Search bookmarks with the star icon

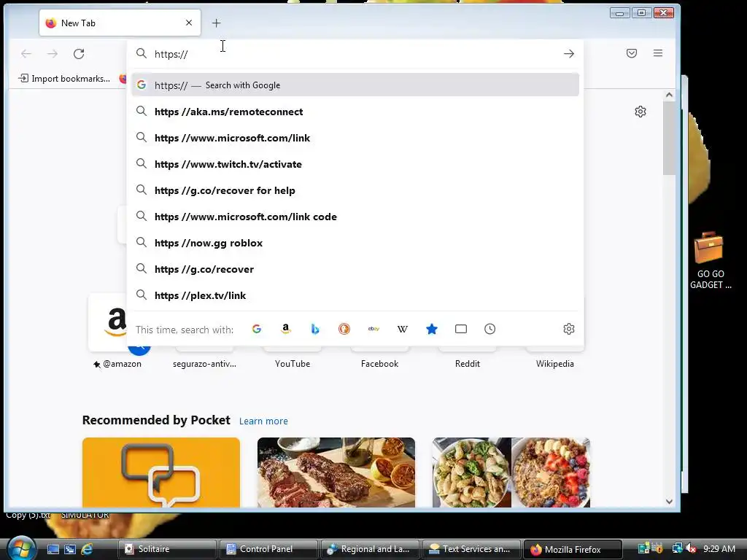432,329
